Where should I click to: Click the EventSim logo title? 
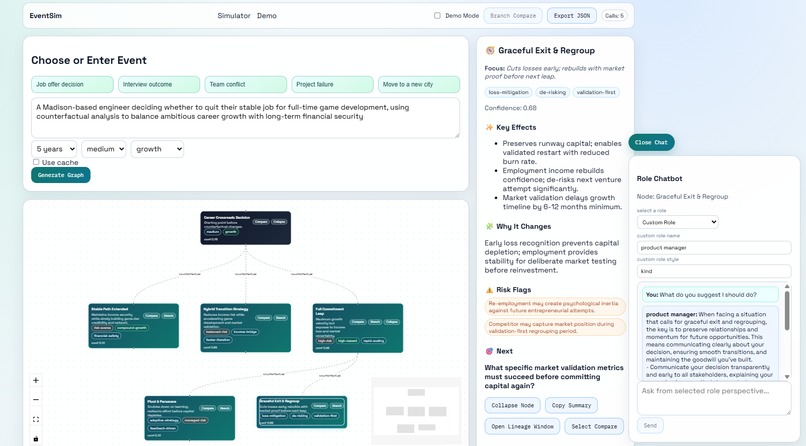tap(46, 16)
